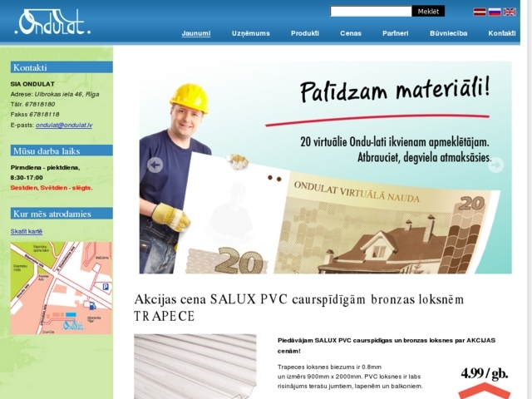
Task: Click the PVC sheet product image
Action: pyautogui.click(x=195, y=367)
